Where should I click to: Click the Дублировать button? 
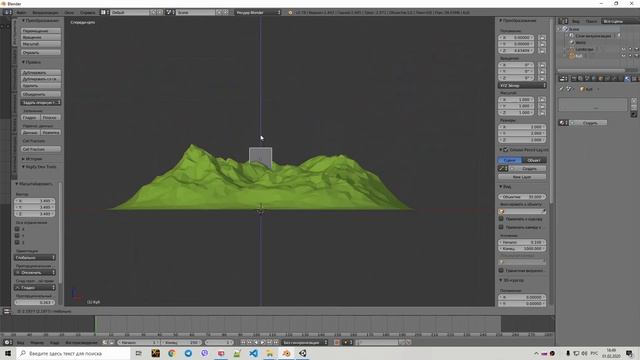(x=41, y=73)
